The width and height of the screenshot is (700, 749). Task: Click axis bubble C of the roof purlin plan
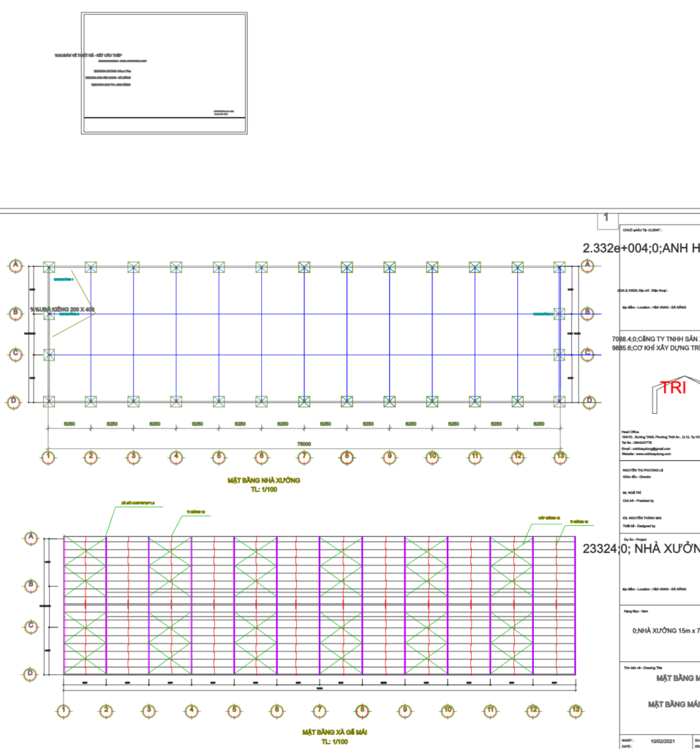(31, 627)
